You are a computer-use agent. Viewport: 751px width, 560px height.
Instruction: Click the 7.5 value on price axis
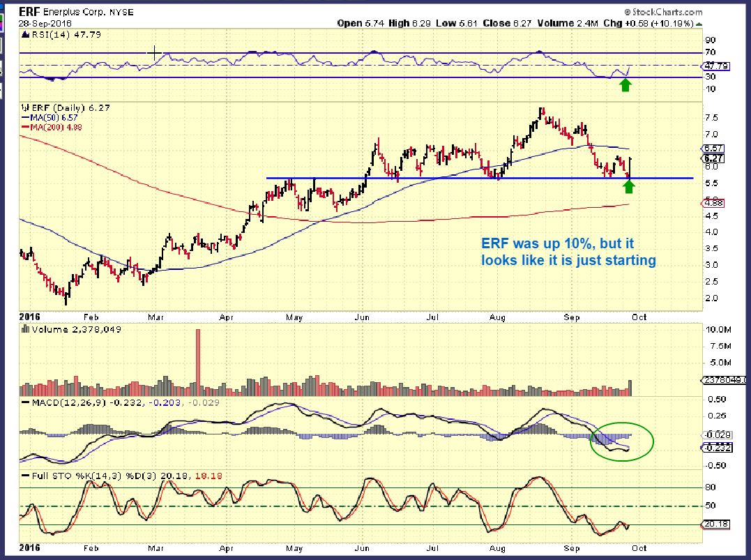pos(711,118)
